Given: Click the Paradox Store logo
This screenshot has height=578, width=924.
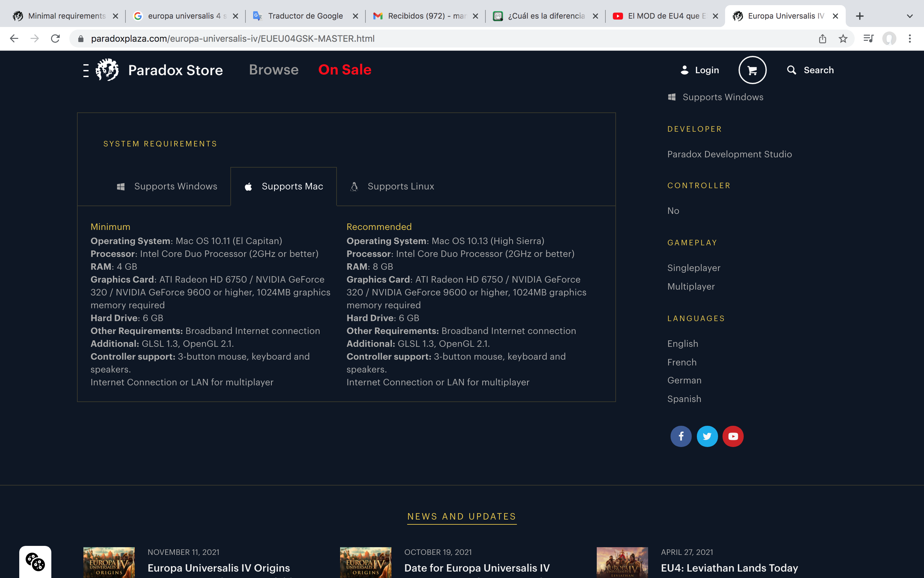Looking at the screenshot, I should [x=107, y=70].
